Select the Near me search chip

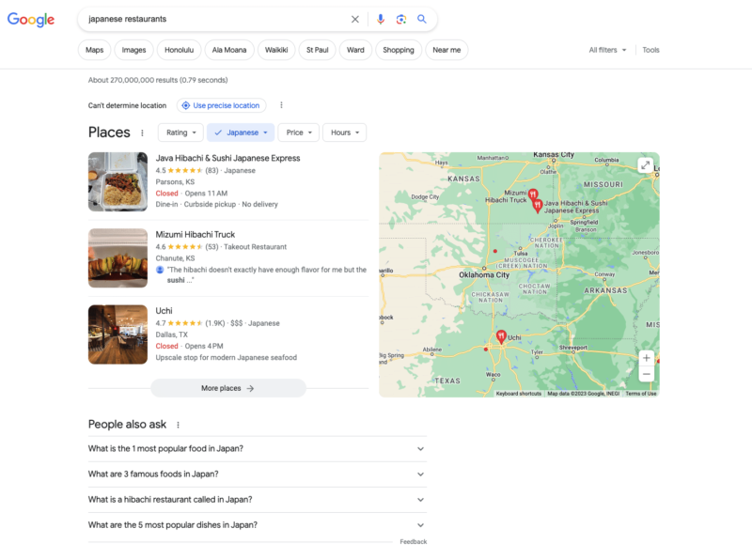[446, 50]
